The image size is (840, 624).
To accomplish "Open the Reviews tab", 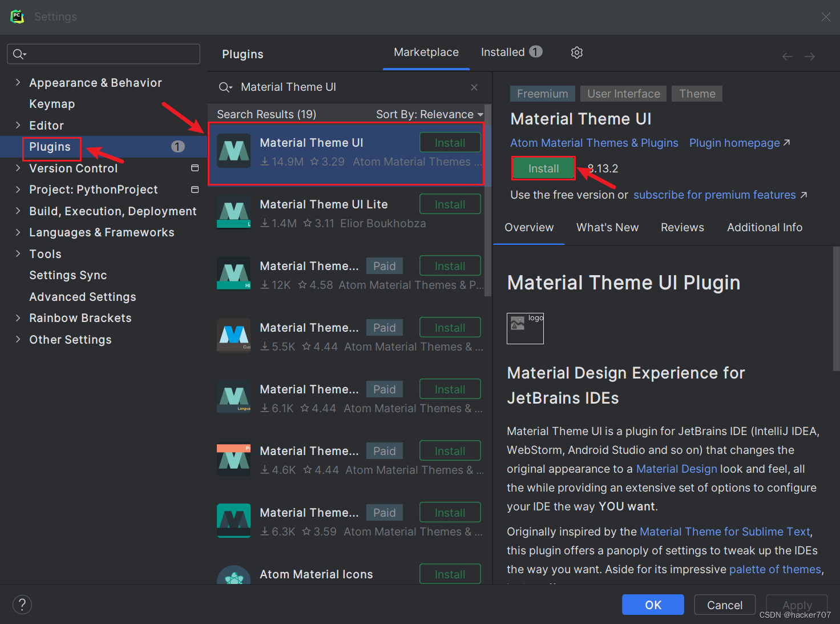I will click(x=682, y=228).
